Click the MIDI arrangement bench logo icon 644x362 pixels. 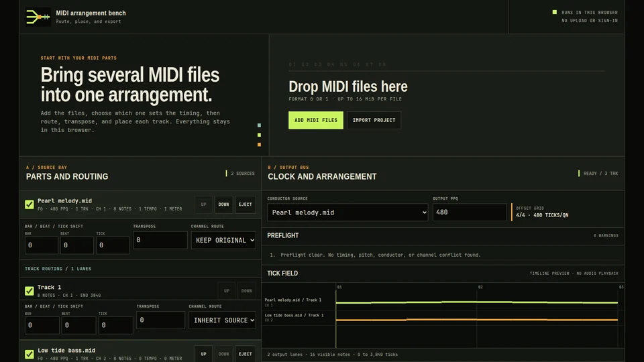[x=38, y=17]
